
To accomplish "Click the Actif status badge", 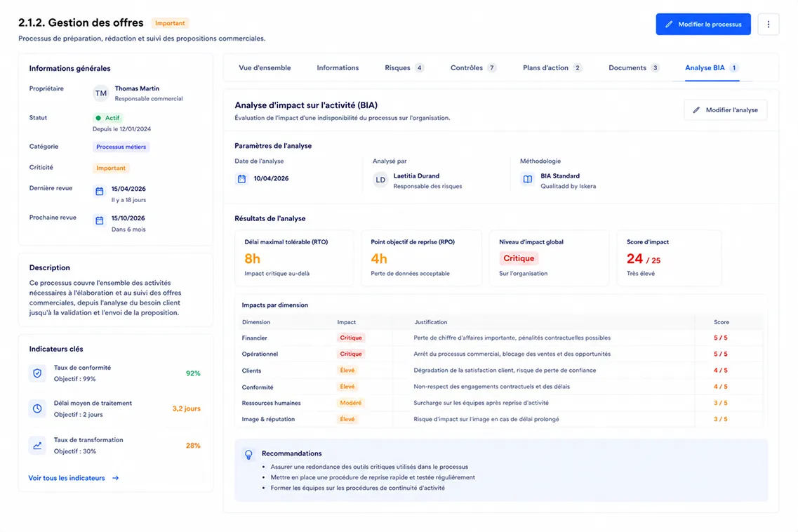I will click(x=108, y=118).
